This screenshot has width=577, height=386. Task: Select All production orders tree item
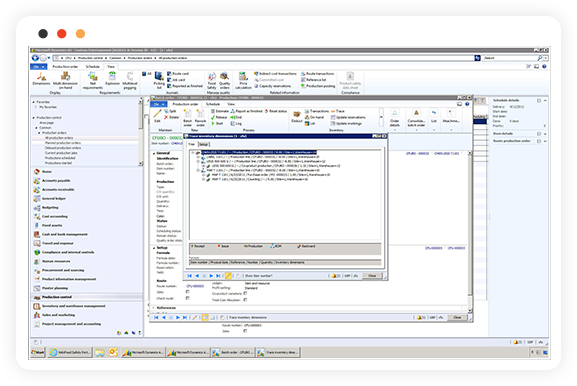click(x=59, y=138)
